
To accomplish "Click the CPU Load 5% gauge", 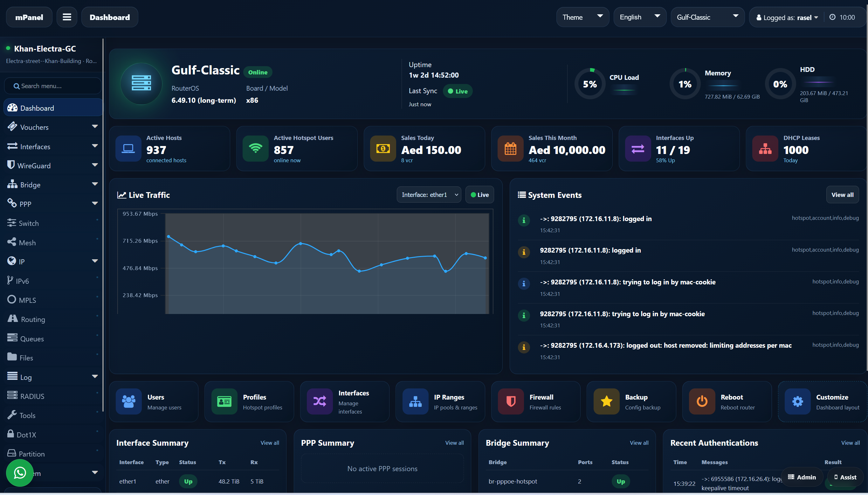I will click(x=590, y=84).
